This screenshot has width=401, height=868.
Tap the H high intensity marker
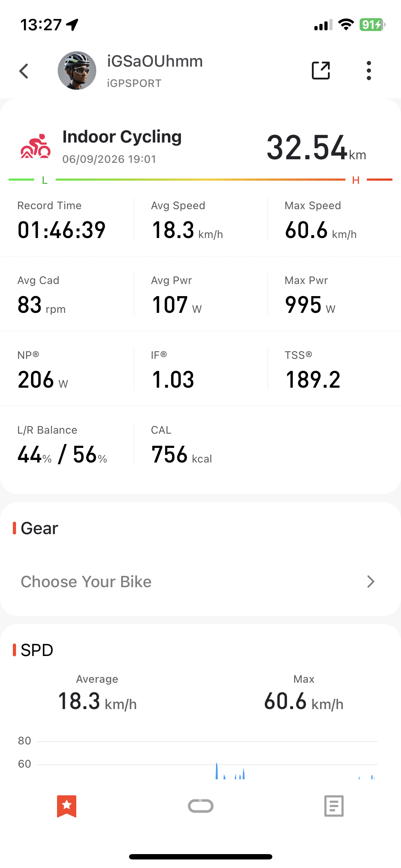tap(356, 180)
